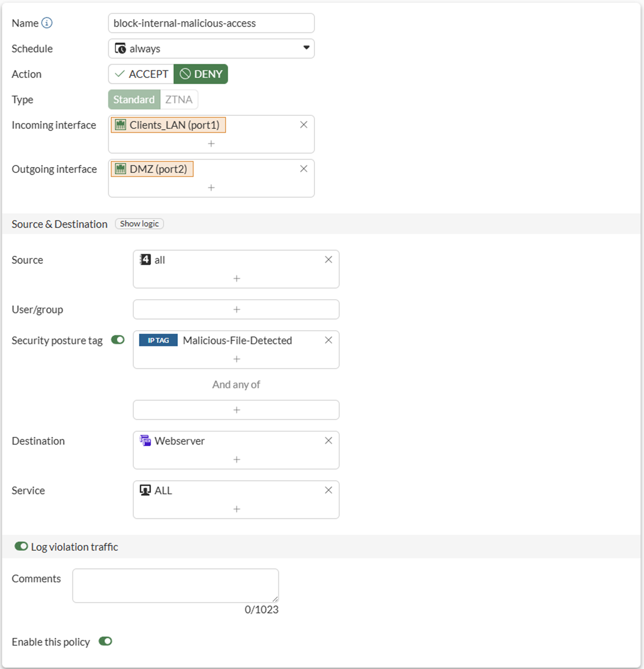Viewport: 644px width, 669px height.
Task: Select the Standard policy type
Action: tap(134, 99)
